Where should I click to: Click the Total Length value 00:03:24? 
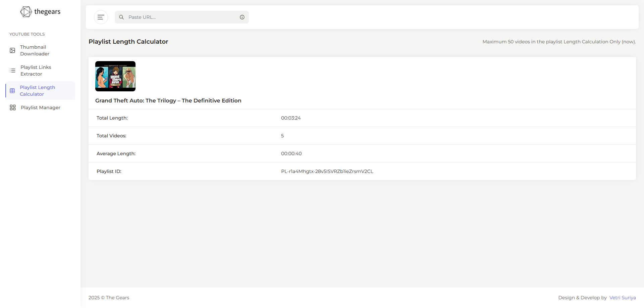click(x=290, y=118)
